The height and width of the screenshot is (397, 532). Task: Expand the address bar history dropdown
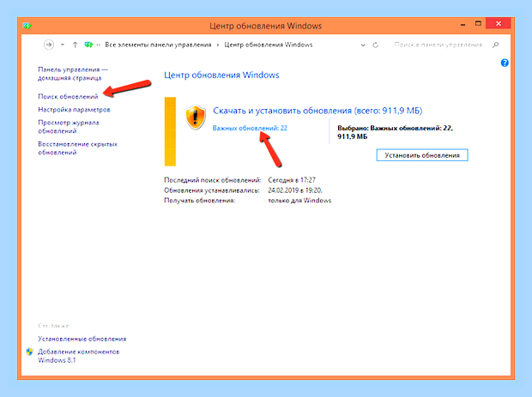click(x=363, y=45)
